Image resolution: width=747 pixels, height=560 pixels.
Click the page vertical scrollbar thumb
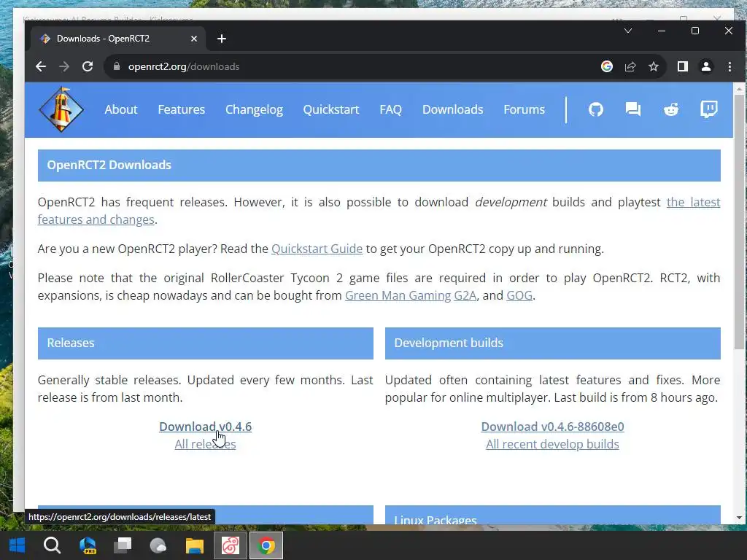(739, 222)
